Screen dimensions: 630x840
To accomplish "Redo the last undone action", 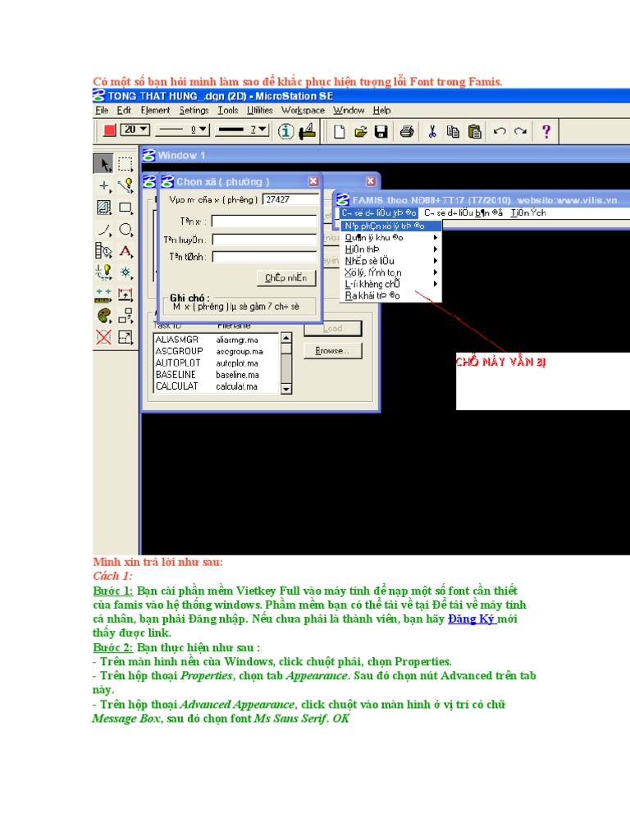I will (520, 131).
